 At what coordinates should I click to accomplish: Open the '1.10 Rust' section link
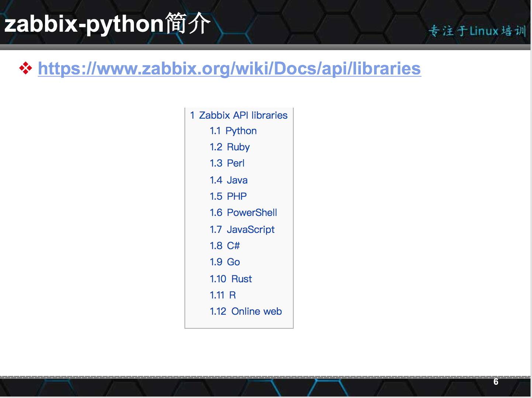pyautogui.click(x=231, y=279)
